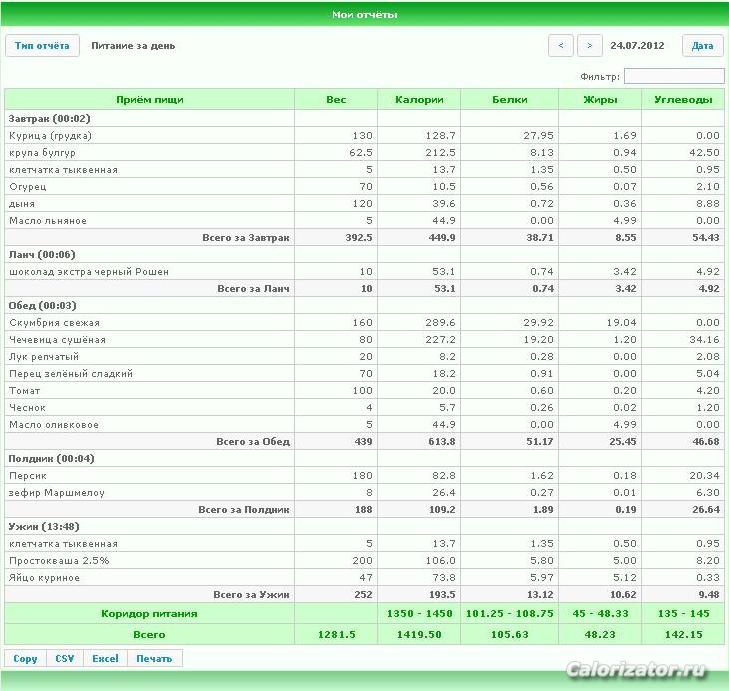Open the Тип отчёта report type selector
Viewport: 729px width, 691px height.
(42, 46)
